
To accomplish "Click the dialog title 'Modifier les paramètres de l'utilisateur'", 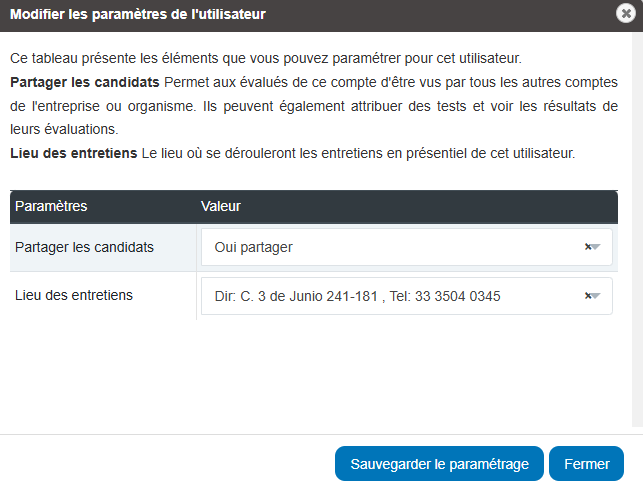I will [x=138, y=14].
